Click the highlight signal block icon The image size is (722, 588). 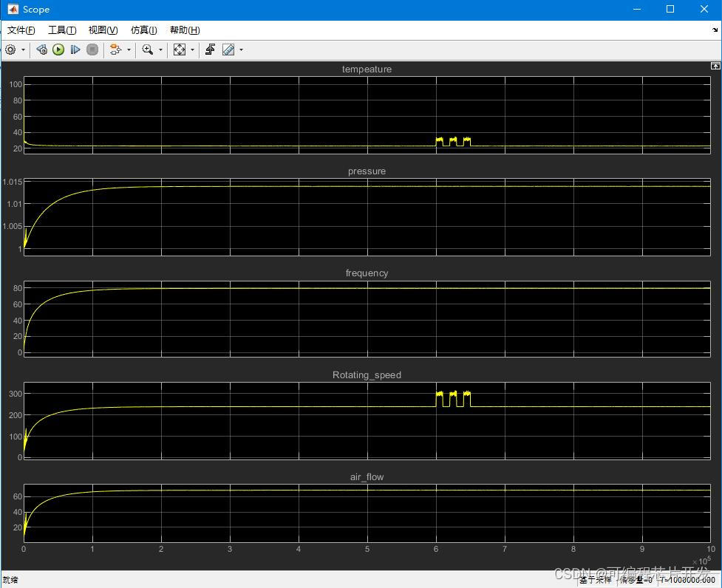[x=115, y=49]
